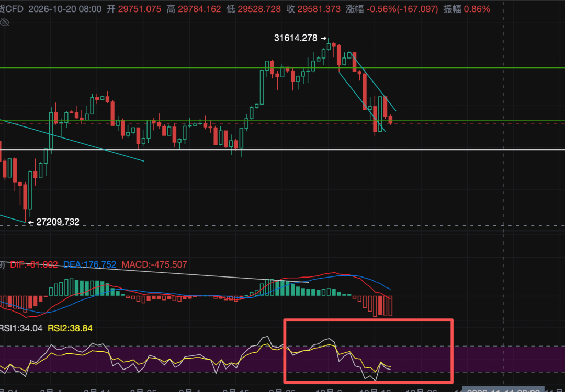Select the MACD:-475.507 indicator label
The image size is (565, 392).
tap(154, 265)
